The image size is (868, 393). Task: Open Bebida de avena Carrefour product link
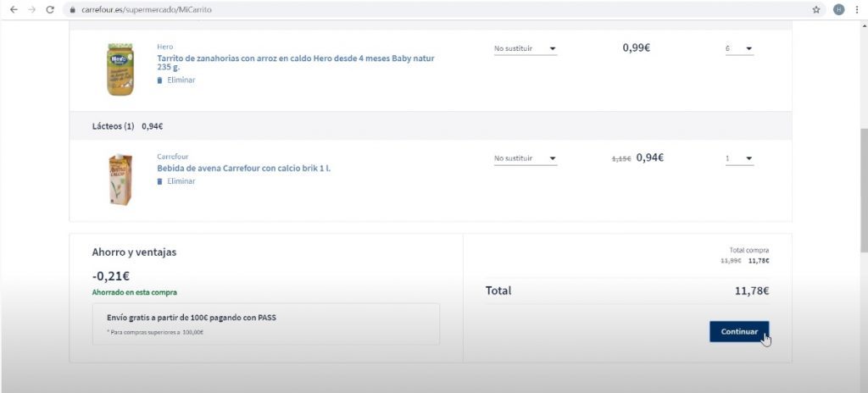pos(244,169)
